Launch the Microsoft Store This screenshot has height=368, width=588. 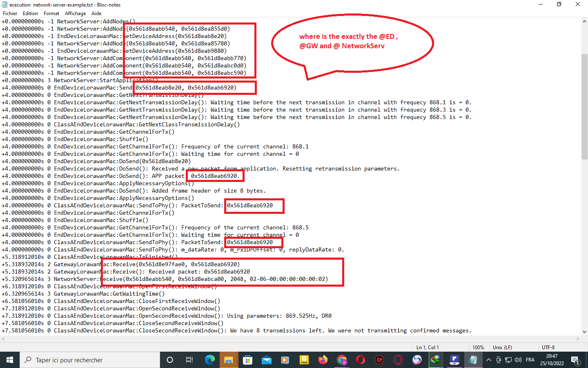pos(247,360)
